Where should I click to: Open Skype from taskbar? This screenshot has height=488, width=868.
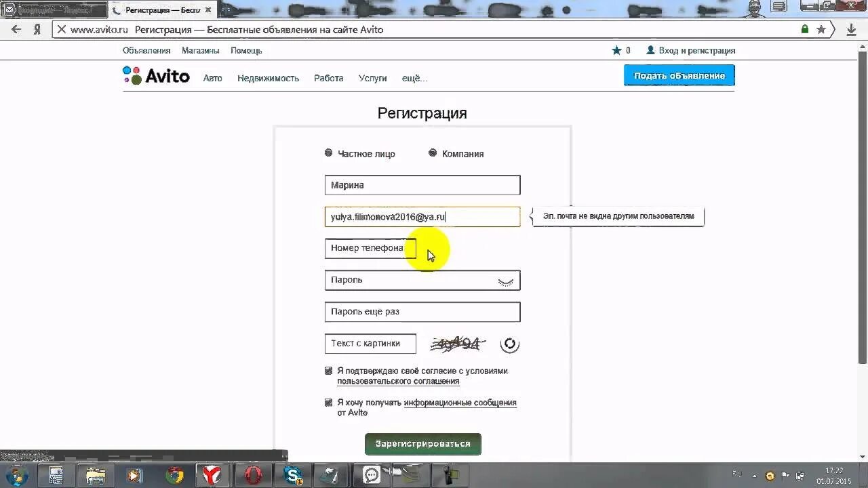292,475
